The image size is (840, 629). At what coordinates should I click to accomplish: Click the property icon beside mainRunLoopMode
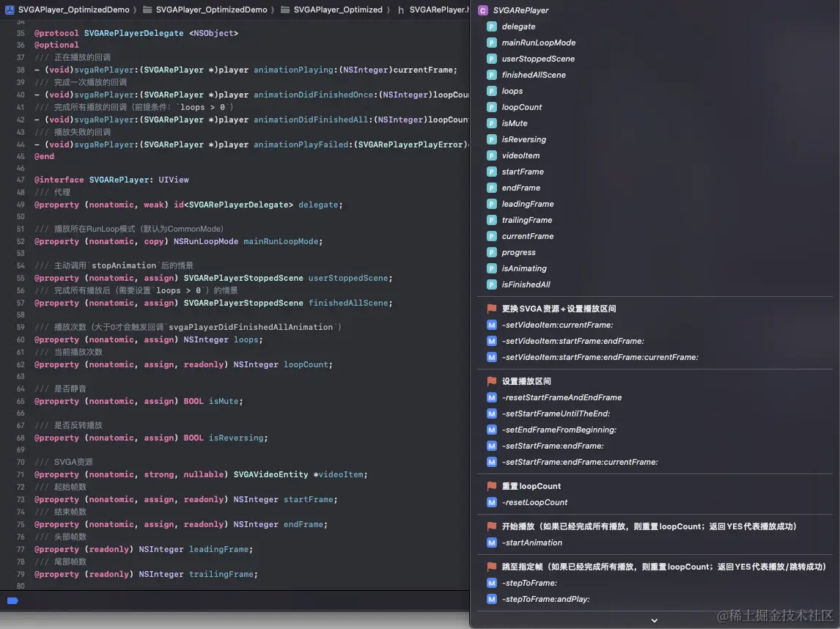pyautogui.click(x=491, y=43)
